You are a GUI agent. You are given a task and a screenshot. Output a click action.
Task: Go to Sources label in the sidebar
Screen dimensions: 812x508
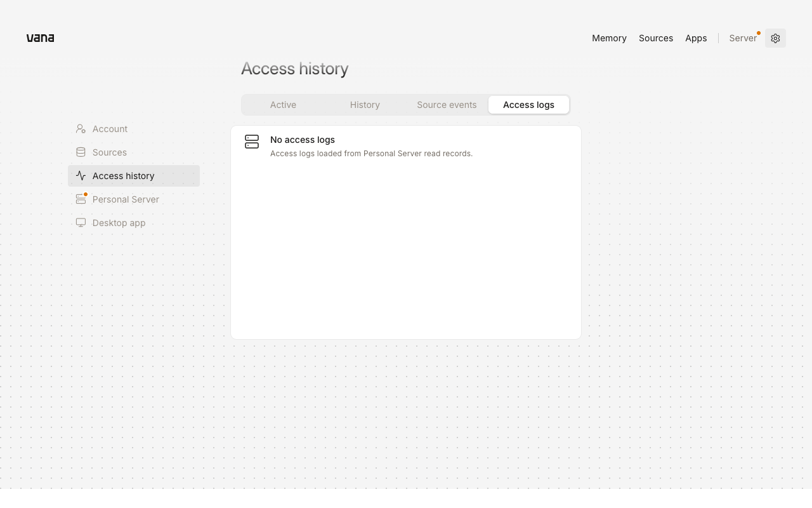click(110, 152)
